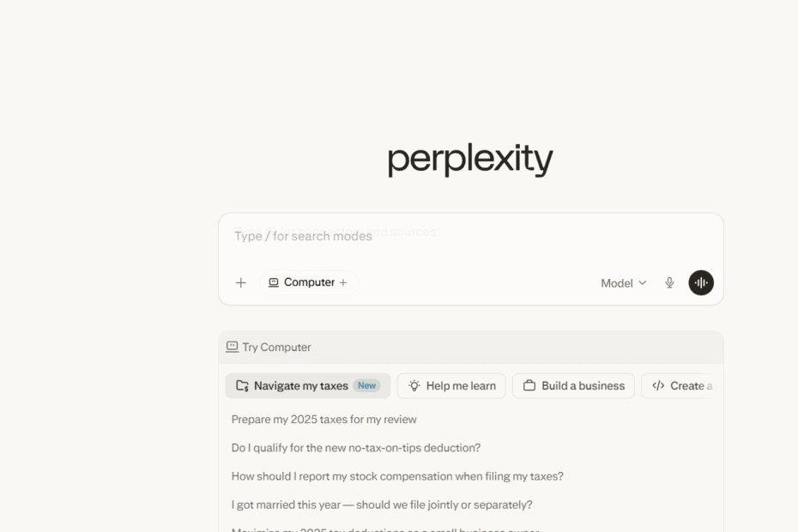
Task: Click the Help me learn button
Action: click(x=451, y=385)
